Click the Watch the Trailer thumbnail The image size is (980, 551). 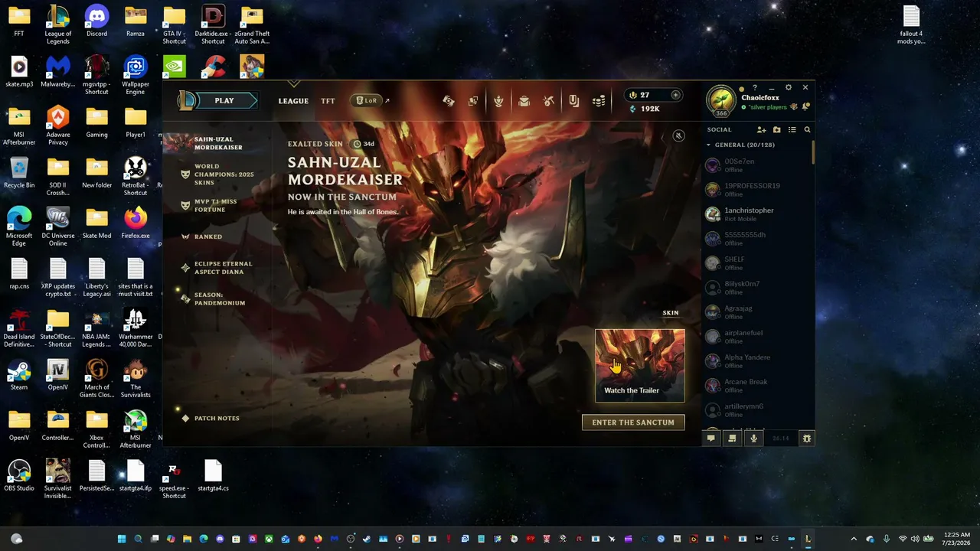tap(640, 366)
